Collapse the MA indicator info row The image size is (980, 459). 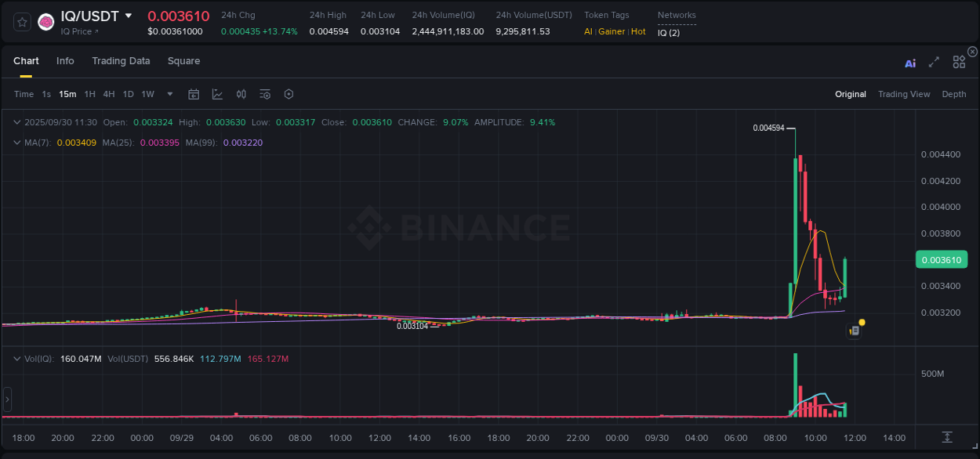tap(17, 144)
